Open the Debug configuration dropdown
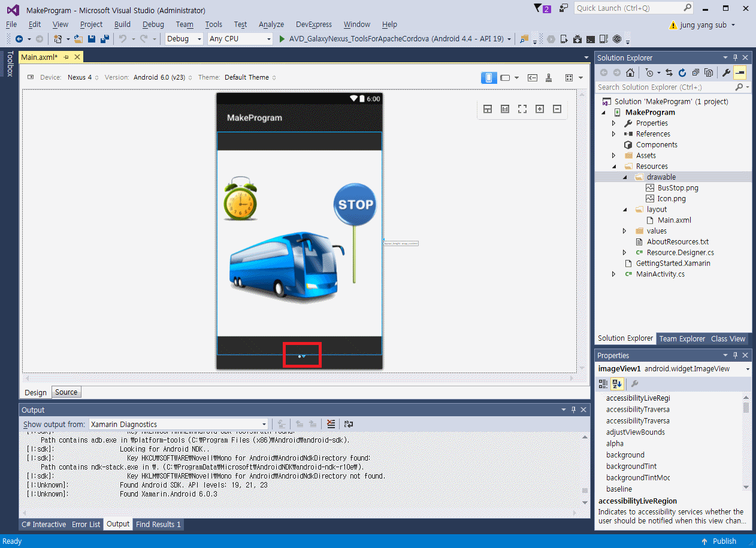This screenshot has height=548, width=756. click(185, 39)
